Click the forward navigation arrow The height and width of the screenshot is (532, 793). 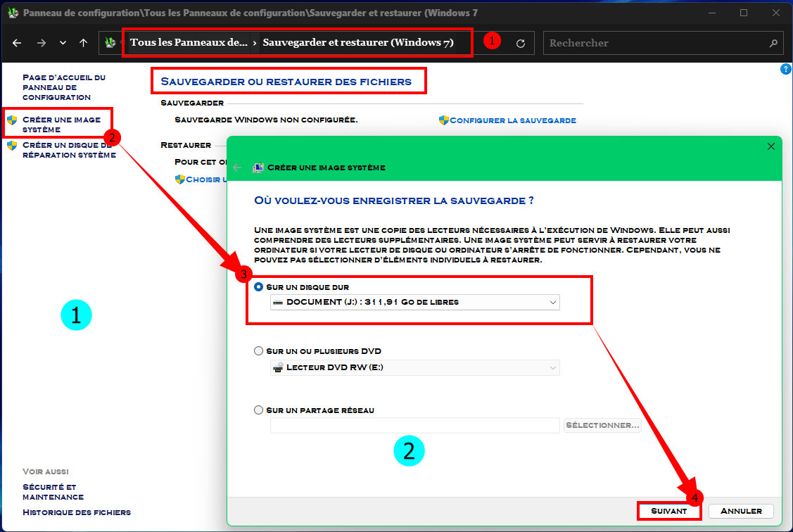tap(42, 43)
